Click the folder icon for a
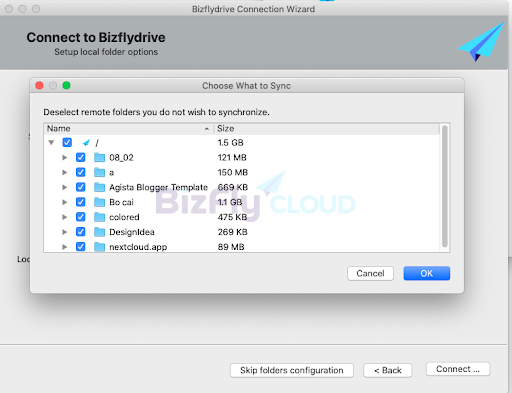This screenshot has width=512, height=393. 99,172
